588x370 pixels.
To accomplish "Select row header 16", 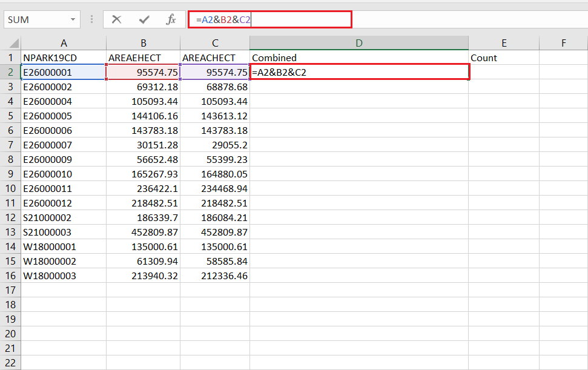I will click(11, 276).
